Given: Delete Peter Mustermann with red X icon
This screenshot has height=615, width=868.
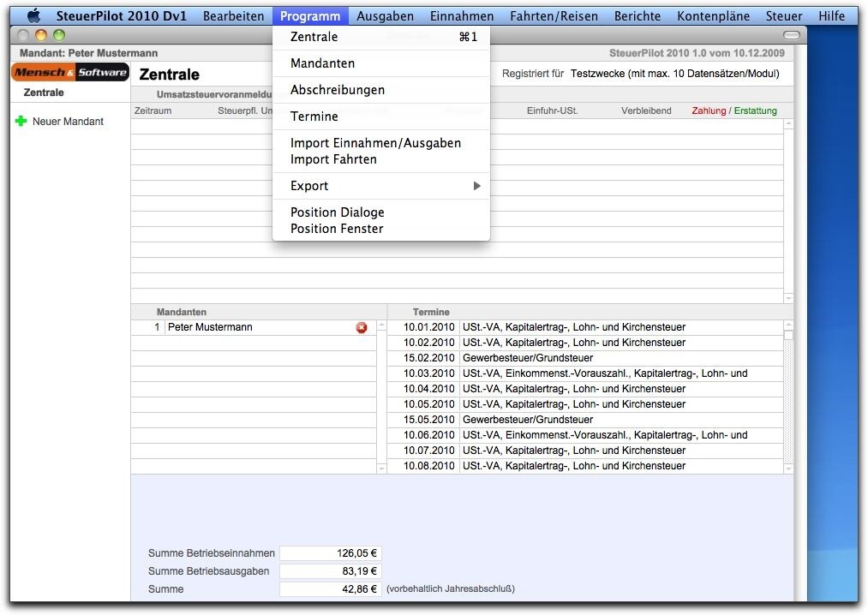Looking at the screenshot, I should coord(362,327).
